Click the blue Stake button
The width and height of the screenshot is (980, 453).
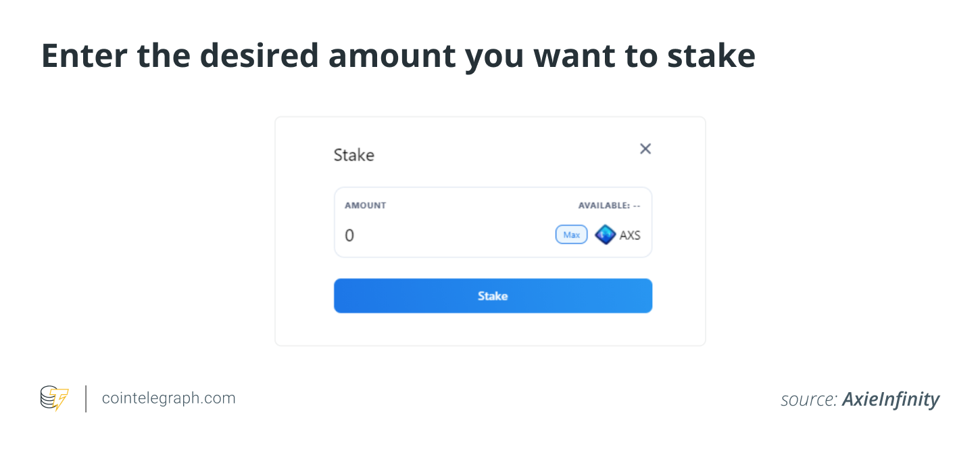(493, 295)
